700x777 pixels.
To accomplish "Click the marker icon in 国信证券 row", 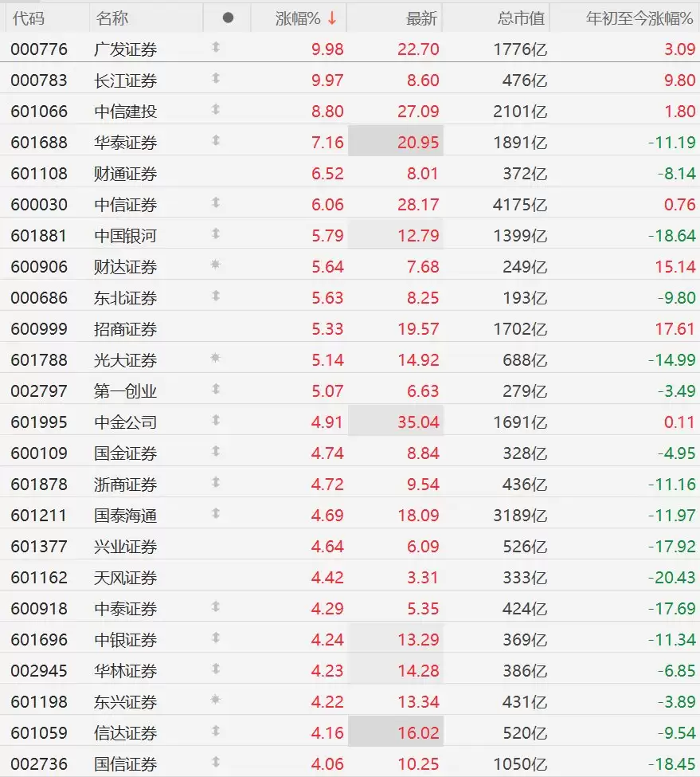I will pyautogui.click(x=215, y=762).
